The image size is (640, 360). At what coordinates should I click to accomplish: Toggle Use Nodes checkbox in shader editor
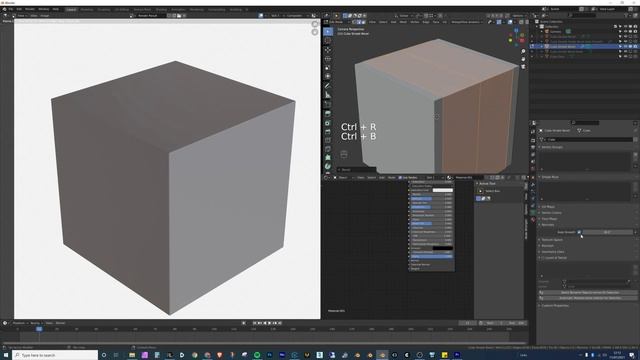[x=400, y=178]
